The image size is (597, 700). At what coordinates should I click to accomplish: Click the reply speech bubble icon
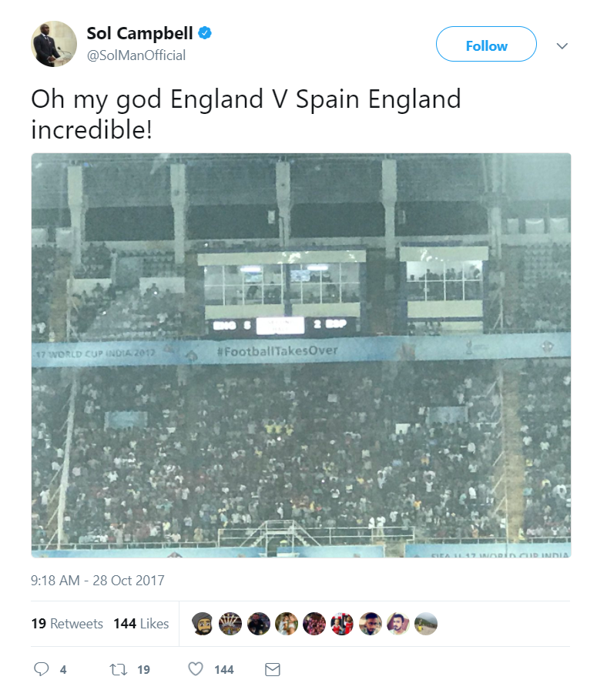click(x=42, y=669)
